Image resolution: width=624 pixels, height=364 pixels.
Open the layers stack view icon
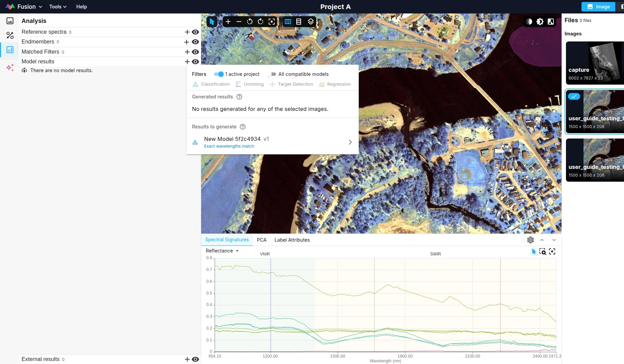point(311,22)
